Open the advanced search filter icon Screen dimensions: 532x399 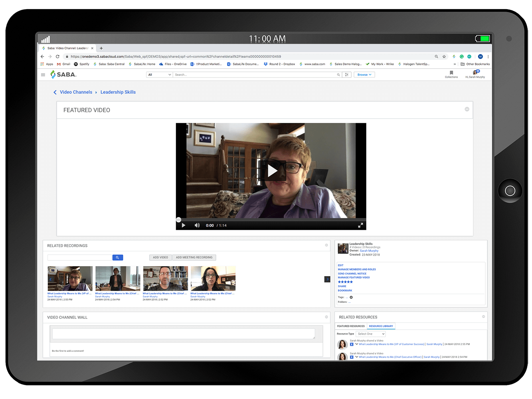coord(347,75)
